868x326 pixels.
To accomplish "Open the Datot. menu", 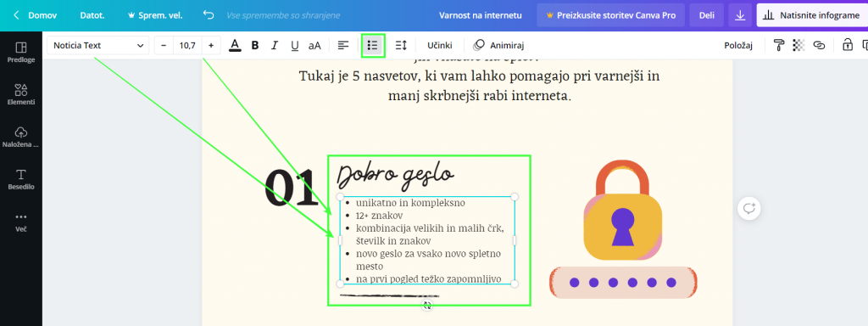I will pyautogui.click(x=92, y=15).
